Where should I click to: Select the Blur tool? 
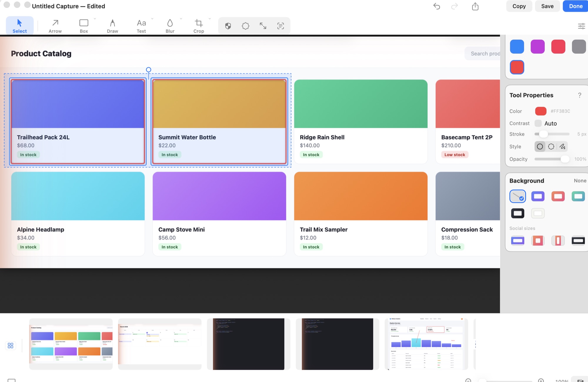click(x=170, y=26)
